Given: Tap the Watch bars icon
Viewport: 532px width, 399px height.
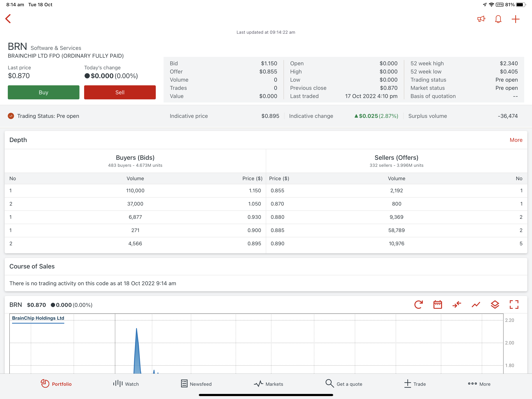Looking at the screenshot, I should (118, 384).
